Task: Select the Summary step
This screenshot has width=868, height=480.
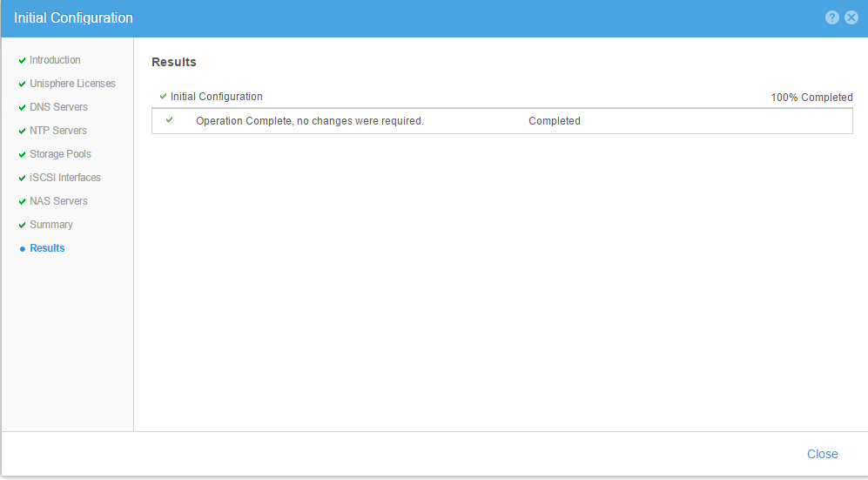Action: [50, 225]
